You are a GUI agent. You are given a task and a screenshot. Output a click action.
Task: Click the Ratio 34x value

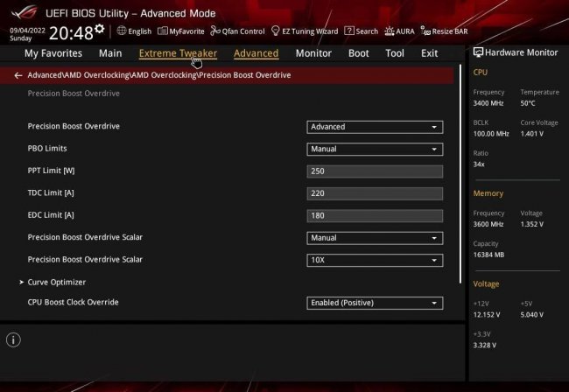[x=479, y=164]
